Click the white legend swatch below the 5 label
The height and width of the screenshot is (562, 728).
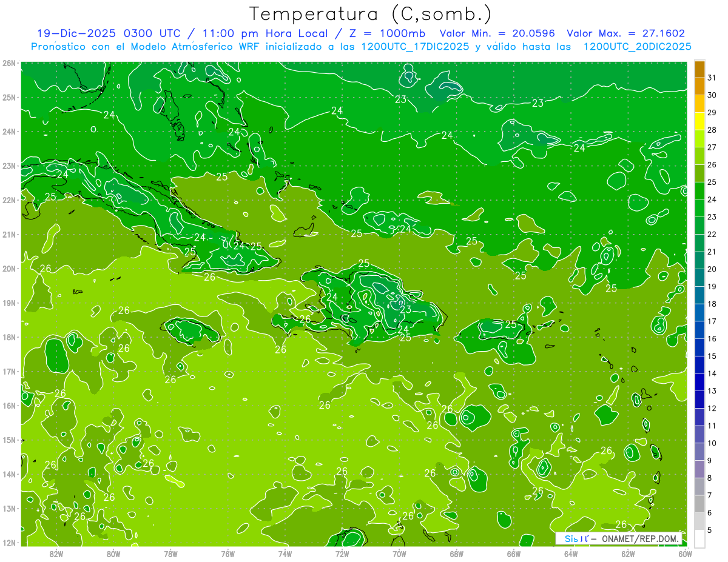point(699,538)
